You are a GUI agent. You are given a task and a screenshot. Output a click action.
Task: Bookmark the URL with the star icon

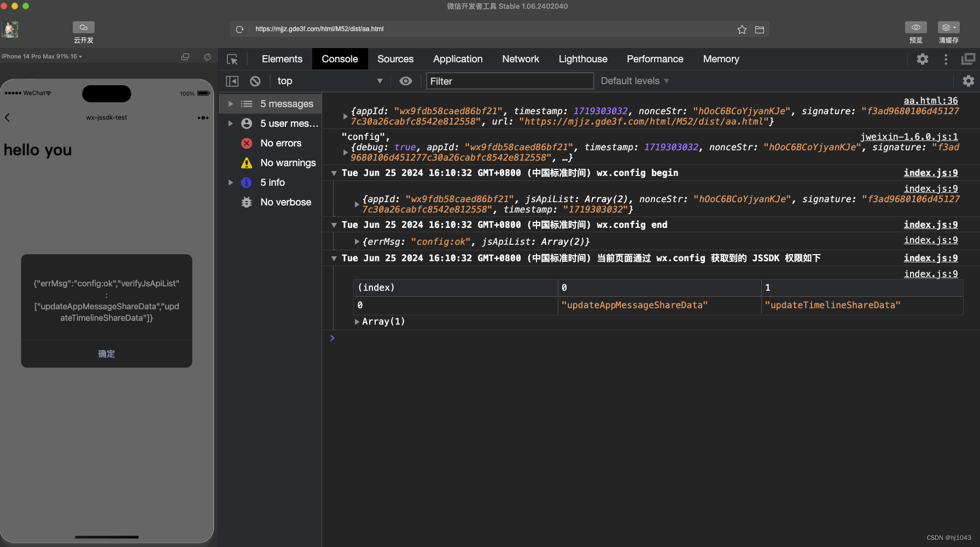(x=742, y=29)
